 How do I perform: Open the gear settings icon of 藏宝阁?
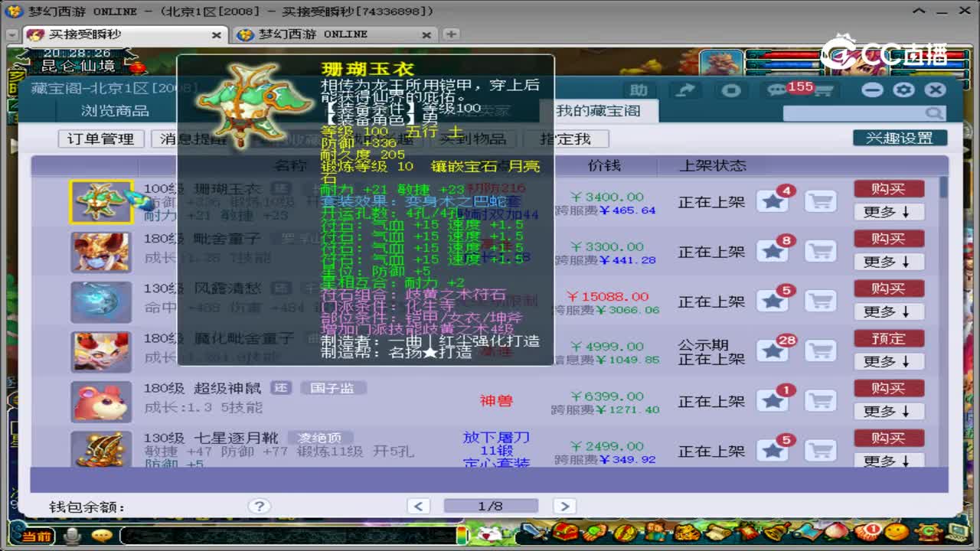coord(903,90)
